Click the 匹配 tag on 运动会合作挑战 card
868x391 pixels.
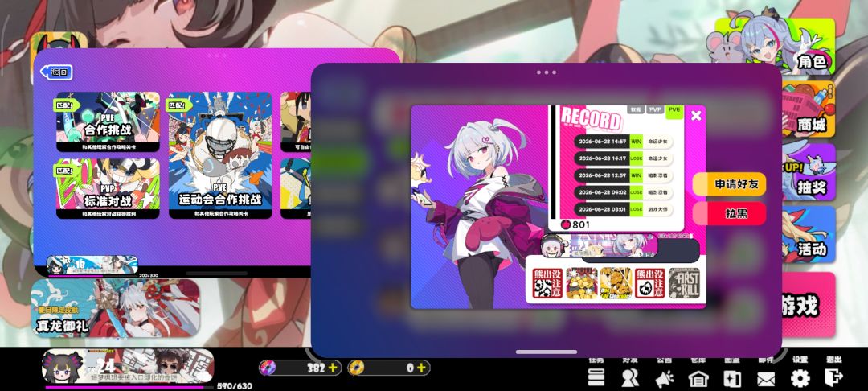179,105
